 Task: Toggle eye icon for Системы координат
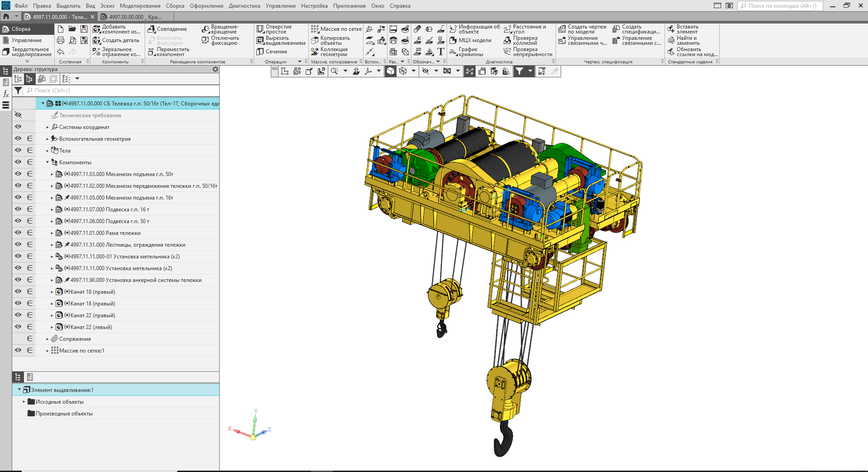pos(18,127)
